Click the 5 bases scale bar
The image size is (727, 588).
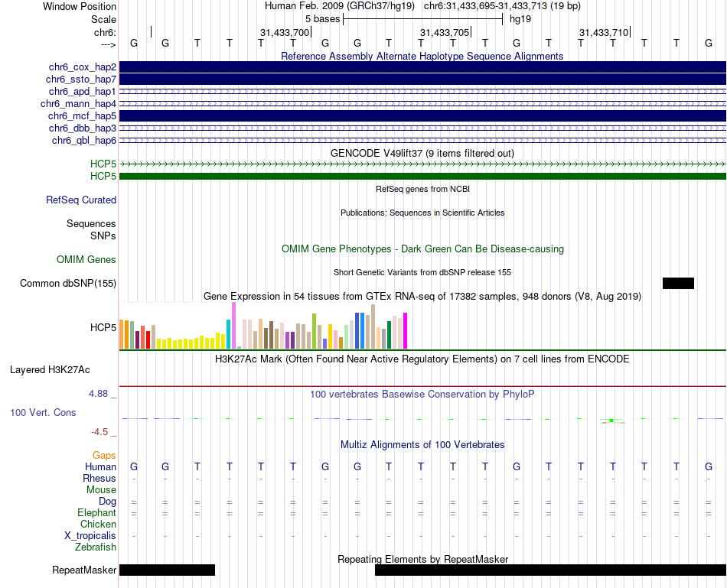pos(423,19)
